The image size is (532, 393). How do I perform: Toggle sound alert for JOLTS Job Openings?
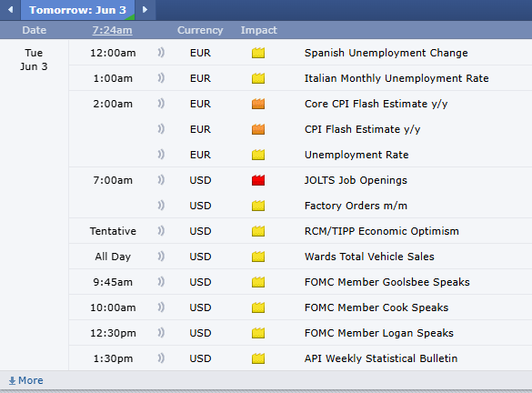161,180
